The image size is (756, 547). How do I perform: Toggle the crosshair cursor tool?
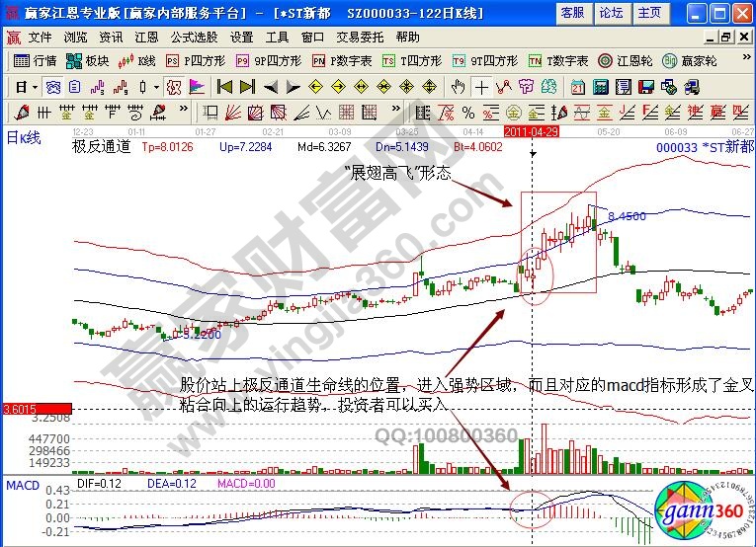coord(481,86)
